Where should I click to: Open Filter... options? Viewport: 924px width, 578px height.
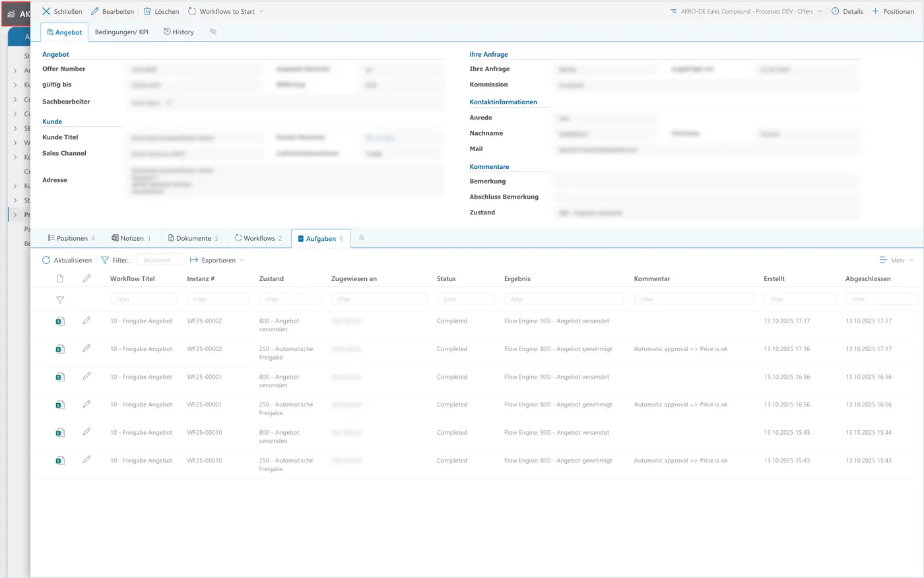click(x=116, y=260)
